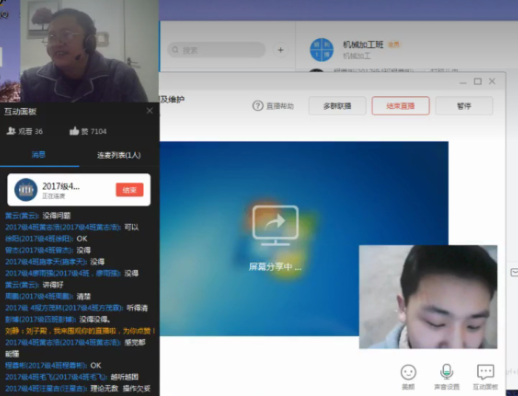518x396 pixels.
Task: Click the chat message 讲得好
Action: (34, 285)
